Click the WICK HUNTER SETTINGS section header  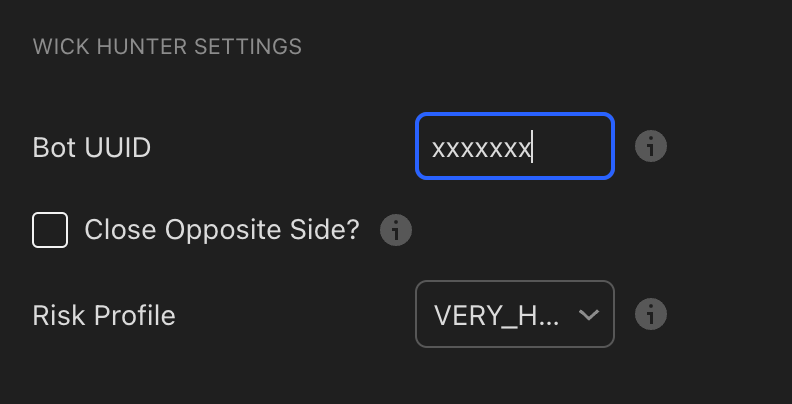coord(167,47)
